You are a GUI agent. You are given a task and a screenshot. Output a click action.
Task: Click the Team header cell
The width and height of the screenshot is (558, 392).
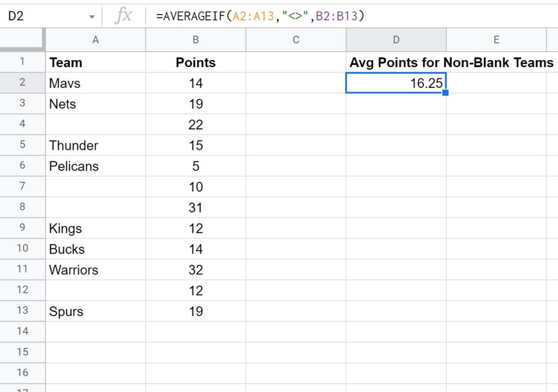[x=96, y=62]
